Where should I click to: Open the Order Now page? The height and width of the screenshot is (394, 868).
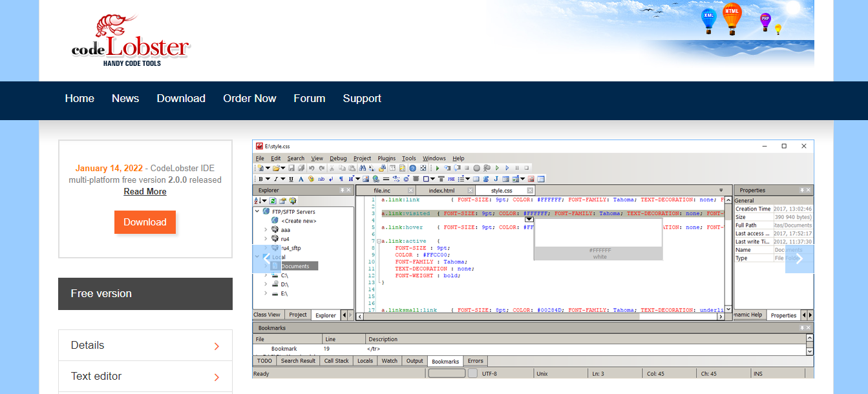coord(249,98)
